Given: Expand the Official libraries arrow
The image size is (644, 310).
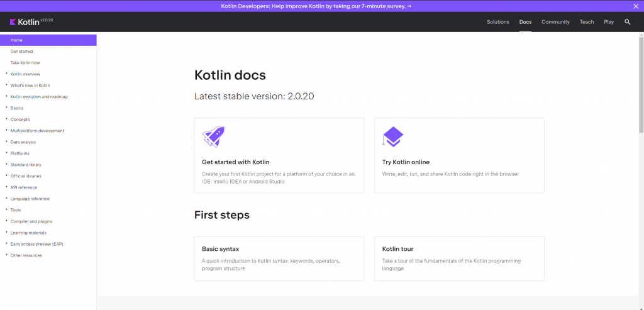Looking at the screenshot, I should (x=6, y=175).
